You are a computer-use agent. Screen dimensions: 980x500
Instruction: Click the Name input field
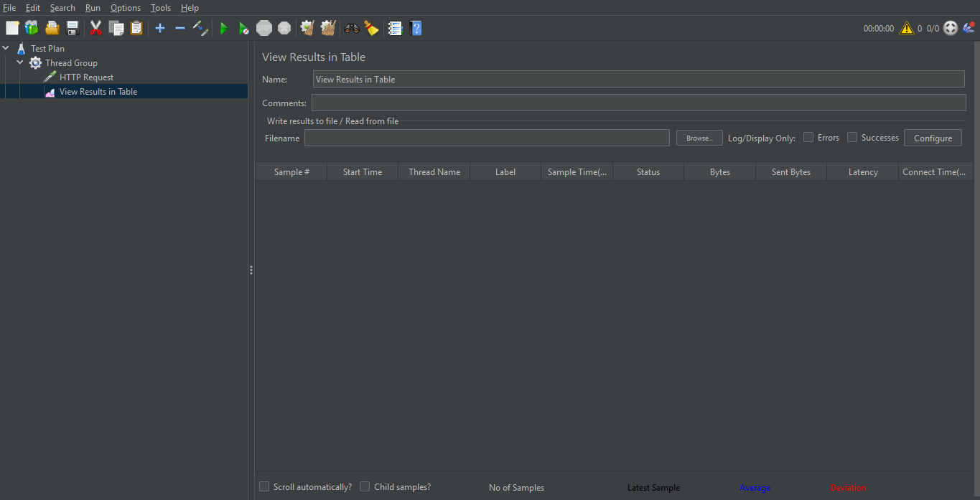pyautogui.click(x=639, y=79)
